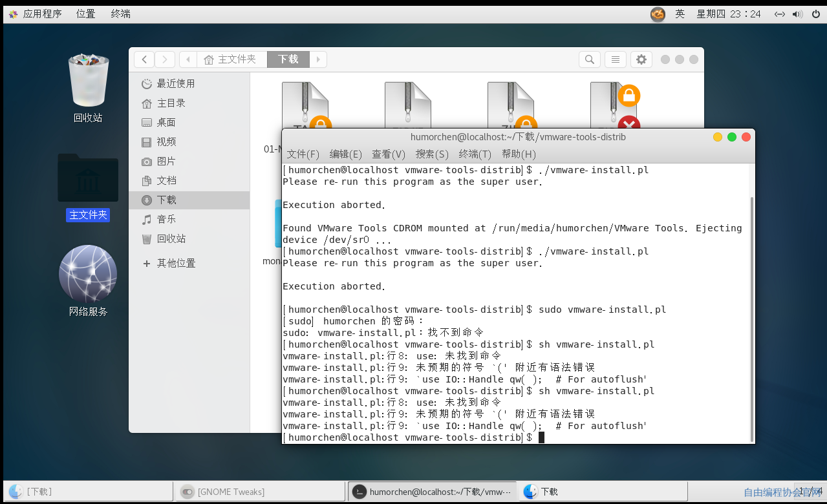Click the input method icon in top bar

(x=658, y=14)
